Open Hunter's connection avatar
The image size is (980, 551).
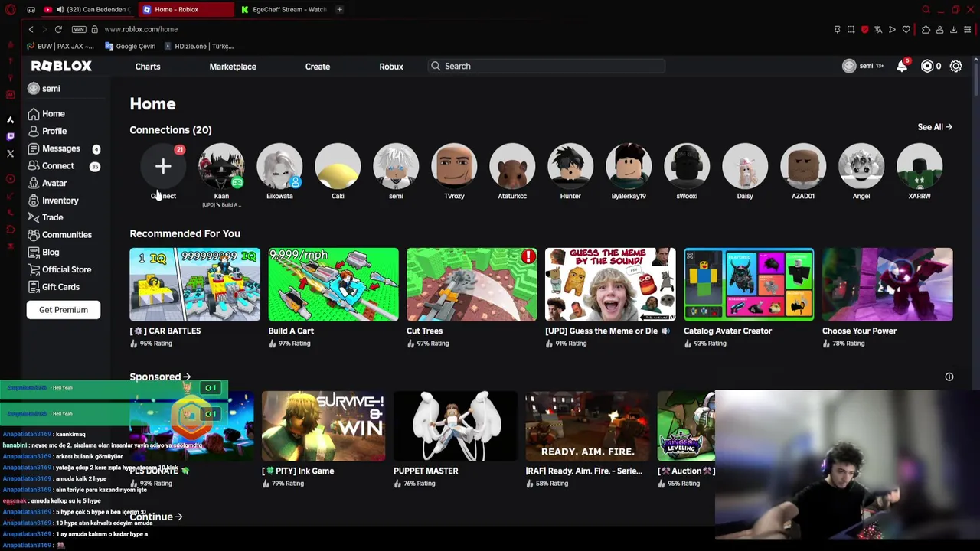tap(570, 166)
